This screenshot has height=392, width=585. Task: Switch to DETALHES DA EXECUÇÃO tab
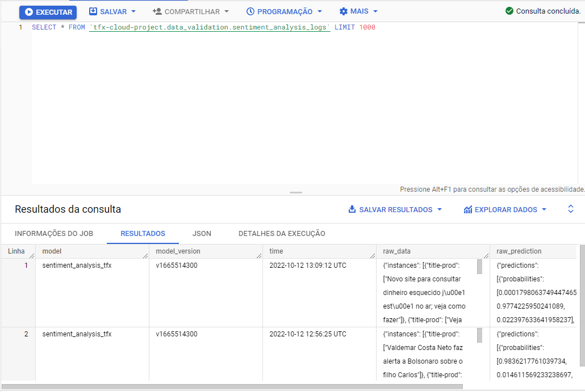click(x=282, y=234)
